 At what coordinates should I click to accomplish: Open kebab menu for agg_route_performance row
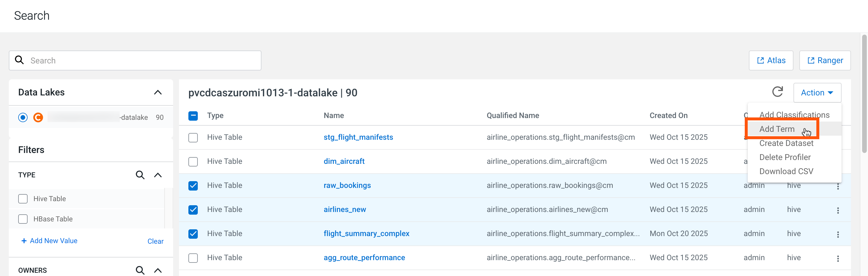click(x=838, y=258)
